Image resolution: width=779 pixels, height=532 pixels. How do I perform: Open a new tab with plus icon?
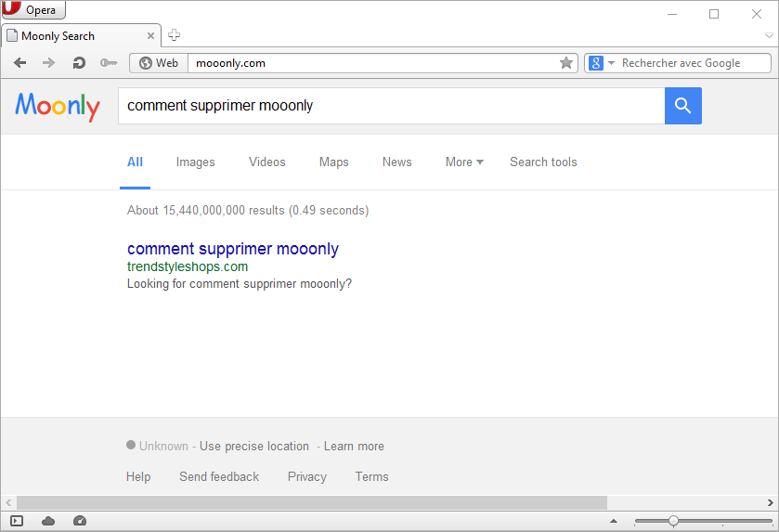tap(174, 35)
